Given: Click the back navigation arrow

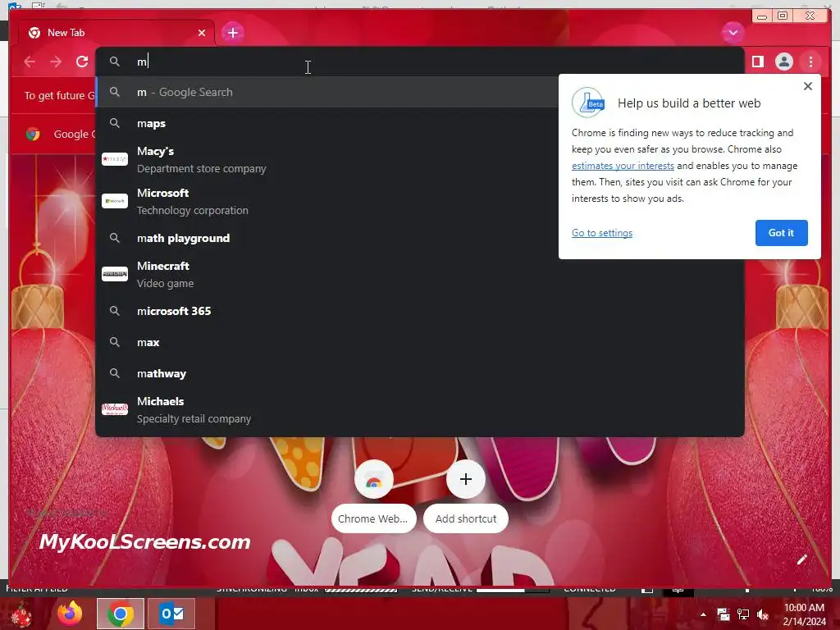Looking at the screenshot, I should point(30,62).
